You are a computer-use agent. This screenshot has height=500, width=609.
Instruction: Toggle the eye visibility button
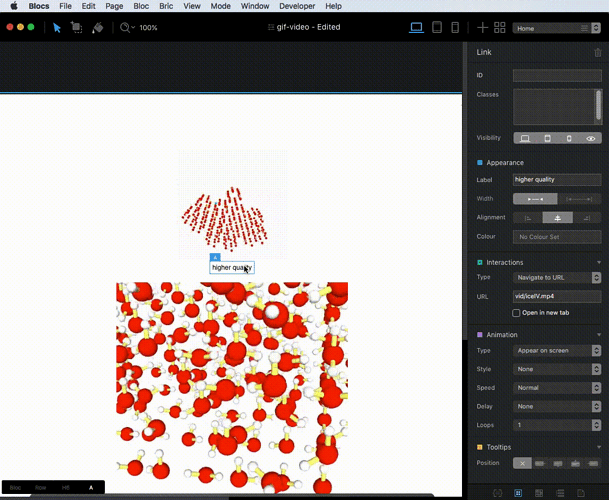[x=590, y=138]
